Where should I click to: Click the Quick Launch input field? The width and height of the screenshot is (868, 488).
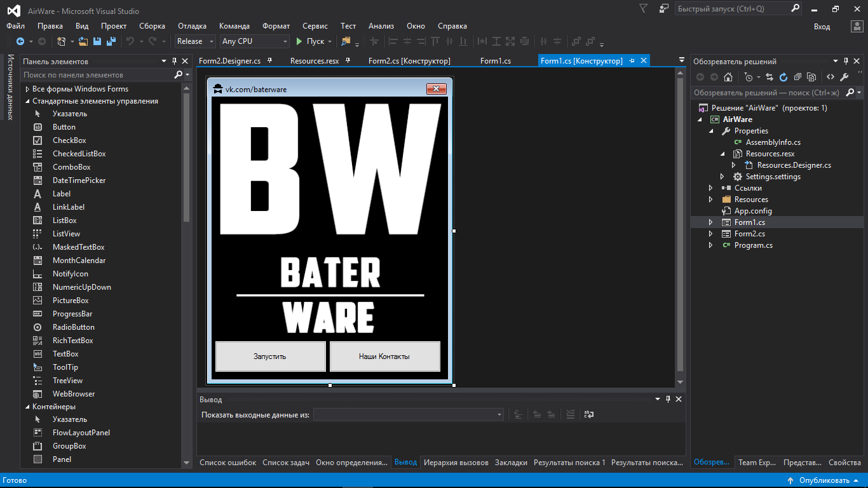[x=732, y=9]
